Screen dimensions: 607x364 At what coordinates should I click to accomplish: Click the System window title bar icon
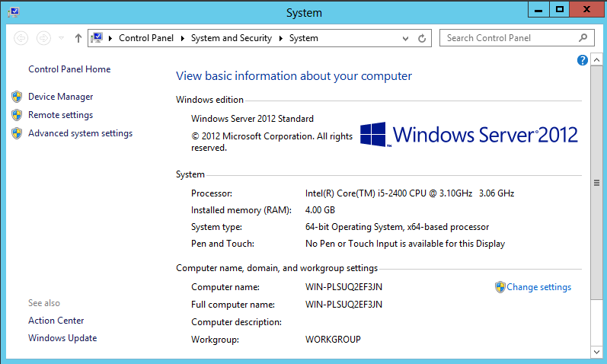point(14,12)
